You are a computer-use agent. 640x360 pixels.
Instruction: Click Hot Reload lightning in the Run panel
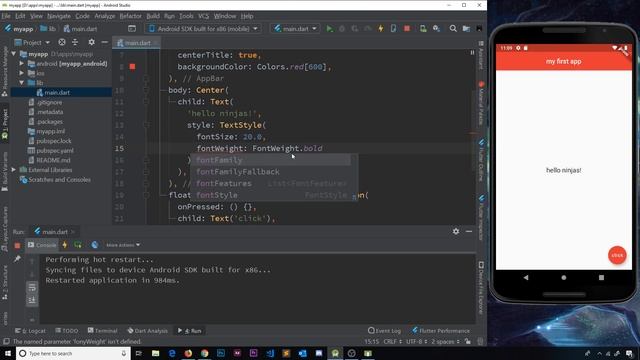[x=64, y=245]
